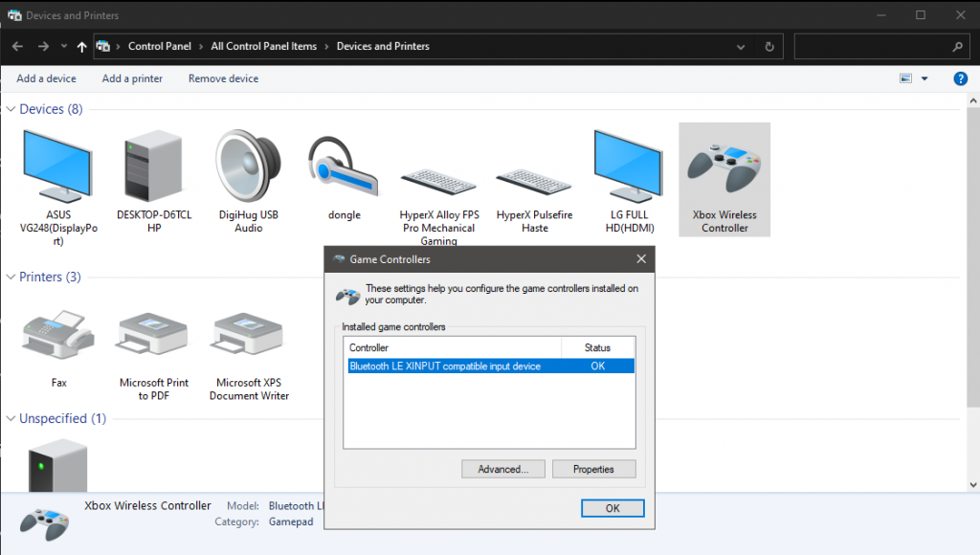Select the Microsoft Print to PDF printer

154,355
